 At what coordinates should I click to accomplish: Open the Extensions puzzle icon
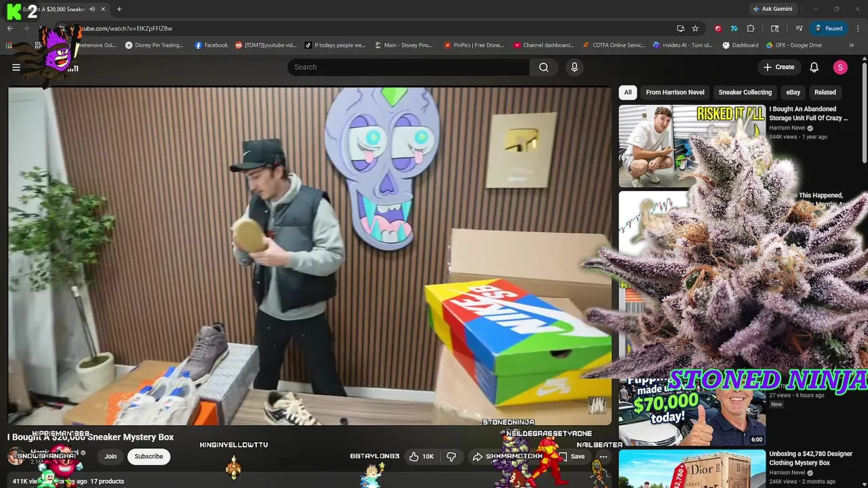point(751,28)
